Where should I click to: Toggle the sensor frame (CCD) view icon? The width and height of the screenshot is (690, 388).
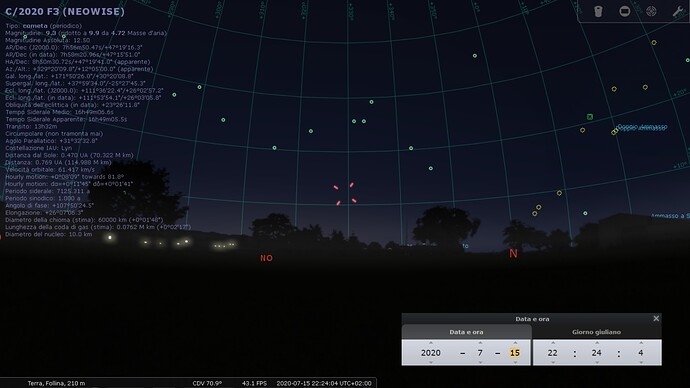click(x=624, y=11)
